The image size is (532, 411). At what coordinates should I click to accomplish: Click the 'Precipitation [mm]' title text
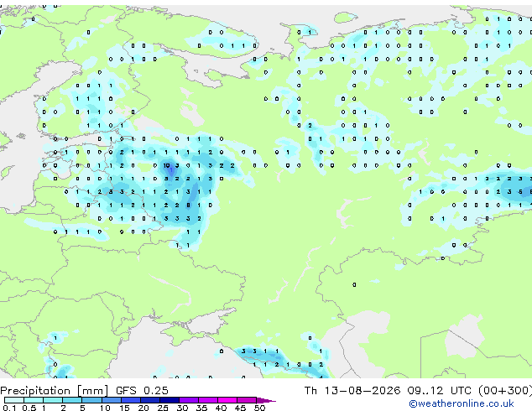(x=55, y=391)
